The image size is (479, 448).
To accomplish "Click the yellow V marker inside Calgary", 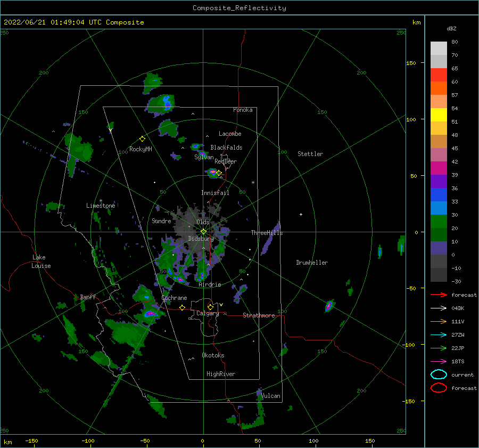I will (221, 305).
